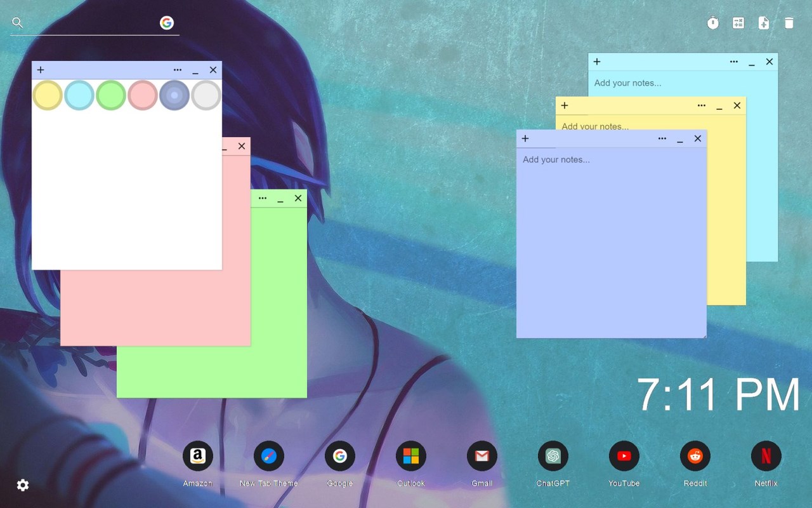Open the three-dot menu on the color-picker note

(178, 70)
